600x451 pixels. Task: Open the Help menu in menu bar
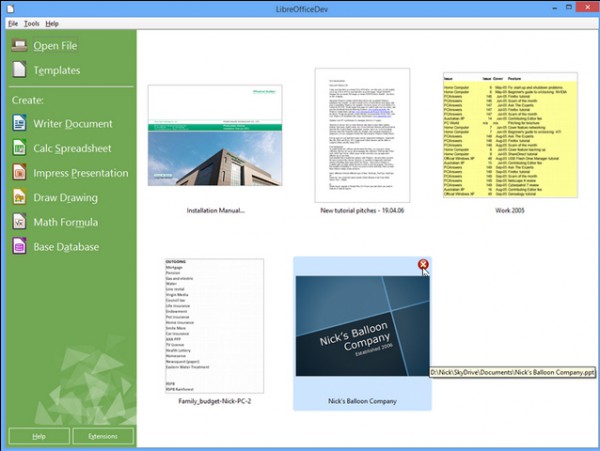coord(52,23)
